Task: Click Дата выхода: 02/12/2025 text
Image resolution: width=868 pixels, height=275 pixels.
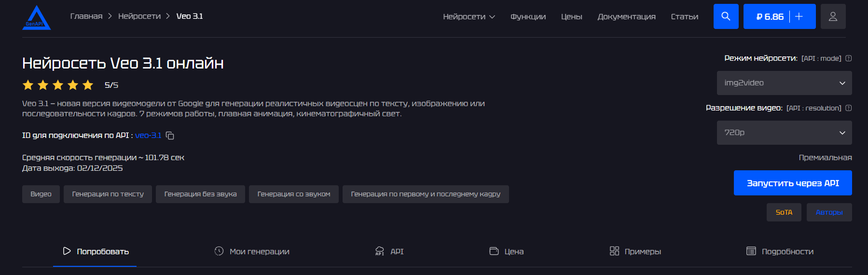Action: pos(72,168)
